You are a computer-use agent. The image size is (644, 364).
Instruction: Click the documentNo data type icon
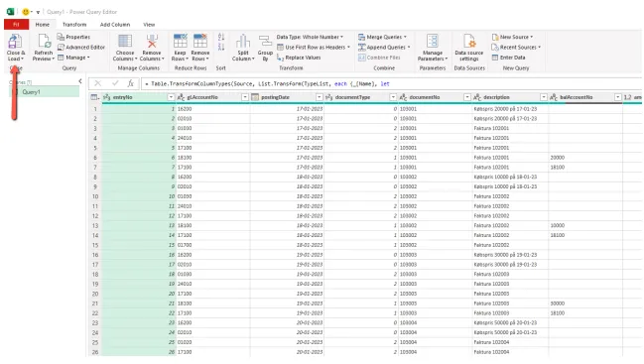[403, 97]
